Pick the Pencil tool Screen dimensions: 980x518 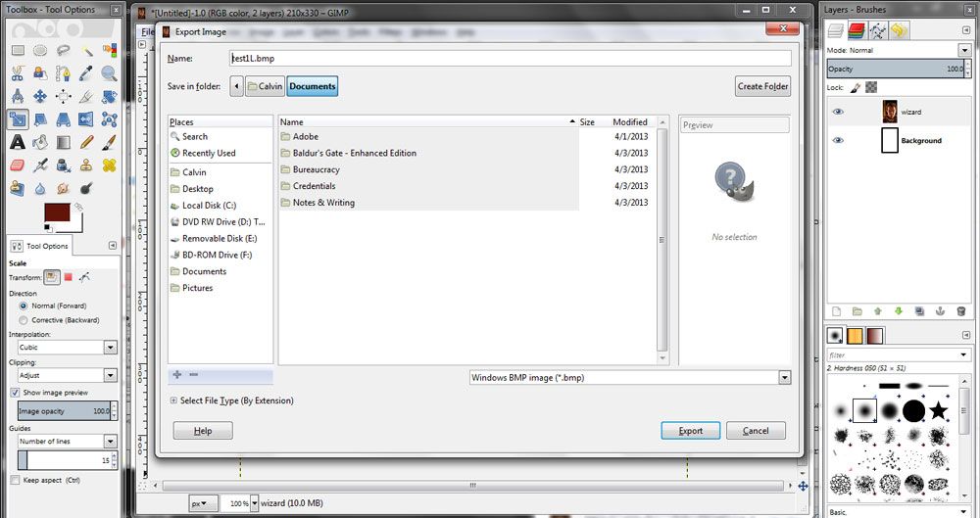86,142
